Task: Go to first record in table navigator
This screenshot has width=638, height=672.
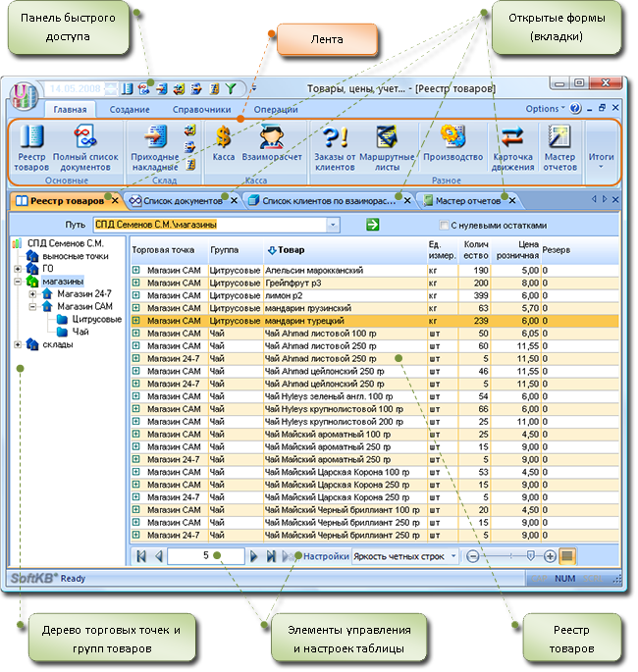Action: (141, 556)
